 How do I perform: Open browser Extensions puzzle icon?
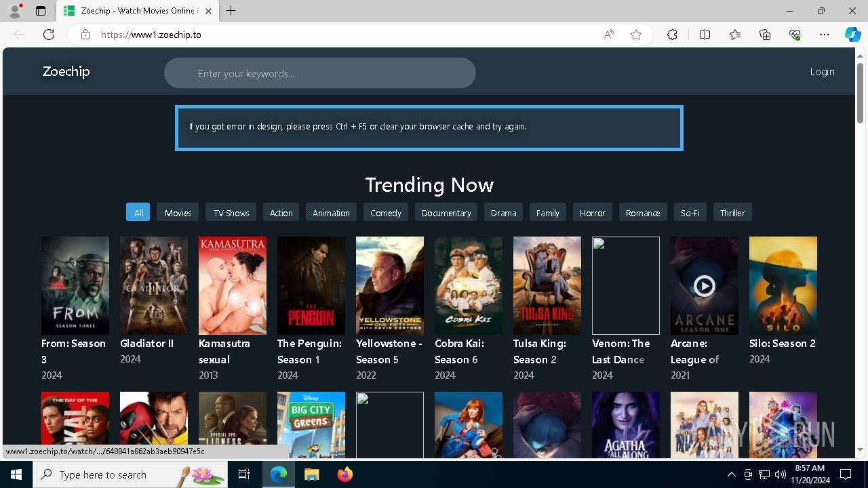[672, 35]
